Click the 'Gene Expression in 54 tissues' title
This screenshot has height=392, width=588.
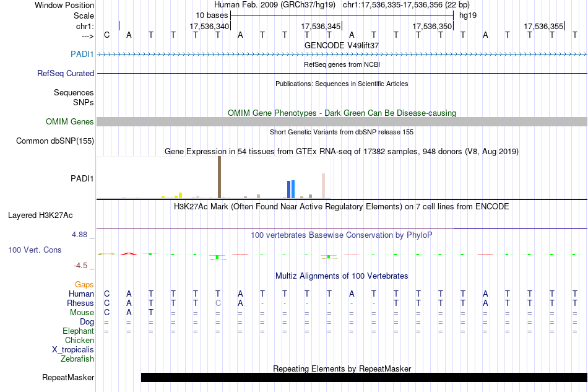[342, 151]
